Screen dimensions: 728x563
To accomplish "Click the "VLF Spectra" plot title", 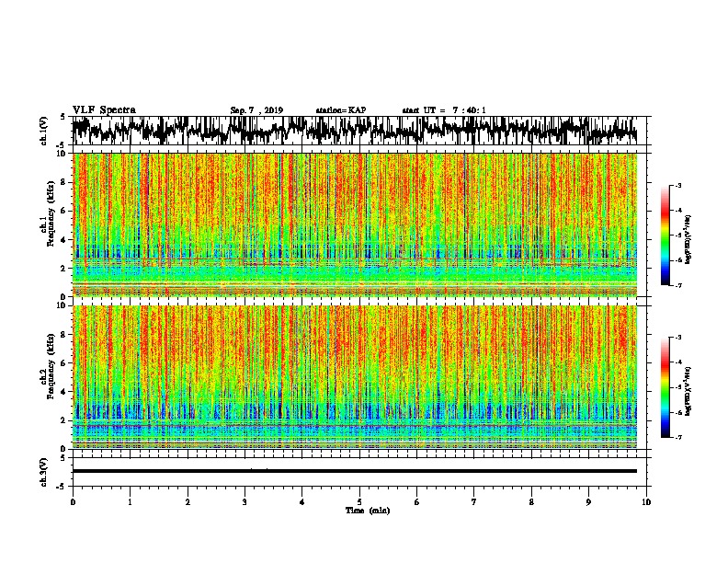I will pyautogui.click(x=104, y=110).
